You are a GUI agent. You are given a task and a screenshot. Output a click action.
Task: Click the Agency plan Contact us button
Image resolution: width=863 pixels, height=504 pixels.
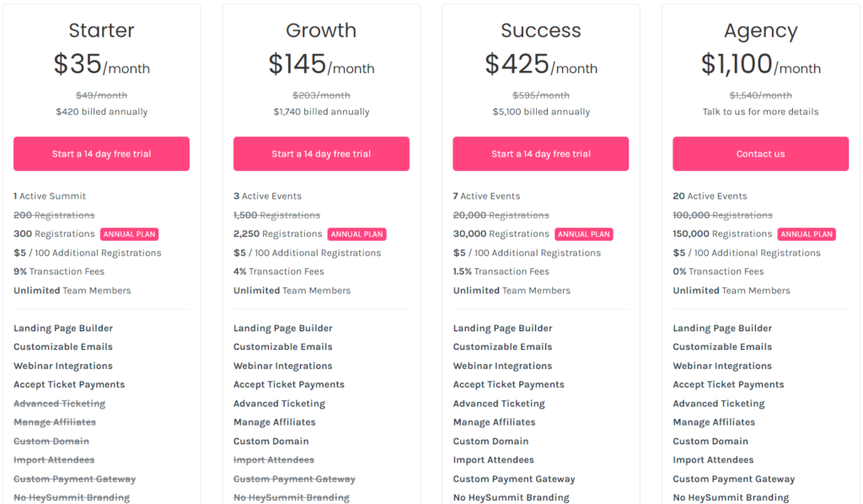coord(761,153)
